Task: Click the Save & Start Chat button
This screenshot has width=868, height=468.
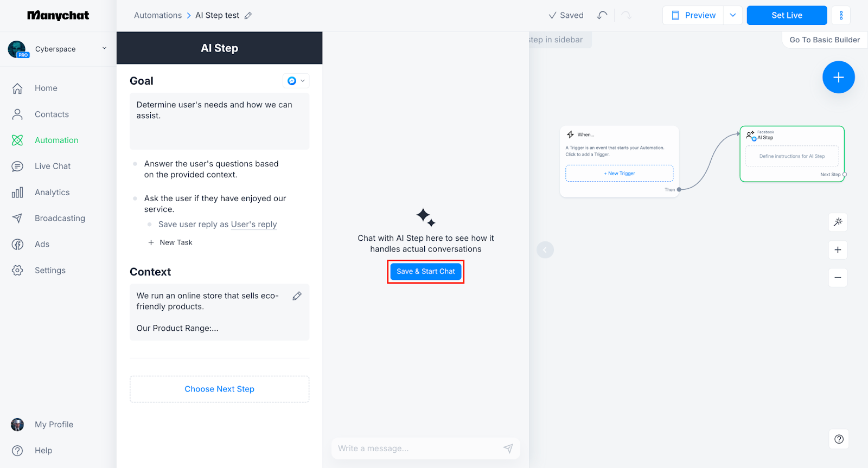Action: point(426,272)
